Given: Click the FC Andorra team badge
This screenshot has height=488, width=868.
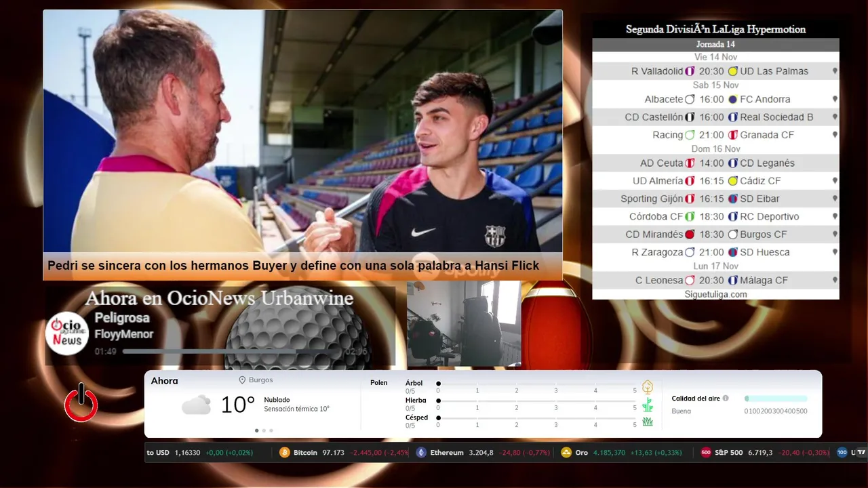Looking at the screenshot, I should 732,99.
